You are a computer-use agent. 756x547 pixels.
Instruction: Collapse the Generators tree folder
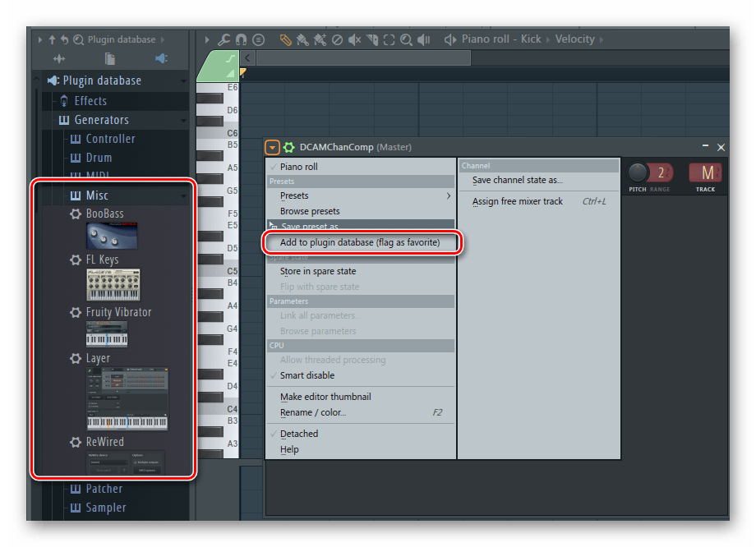pyautogui.click(x=101, y=120)
